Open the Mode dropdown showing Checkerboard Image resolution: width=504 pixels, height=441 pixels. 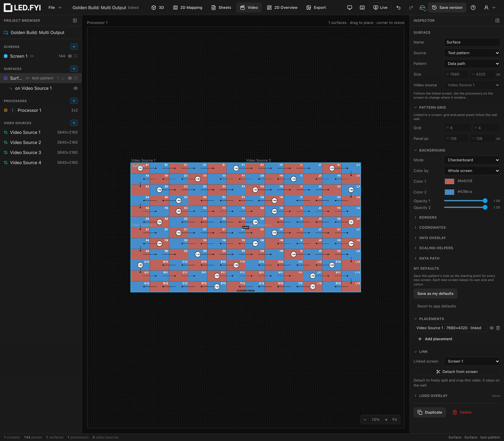pyautogui.click(x=472, y=160)
